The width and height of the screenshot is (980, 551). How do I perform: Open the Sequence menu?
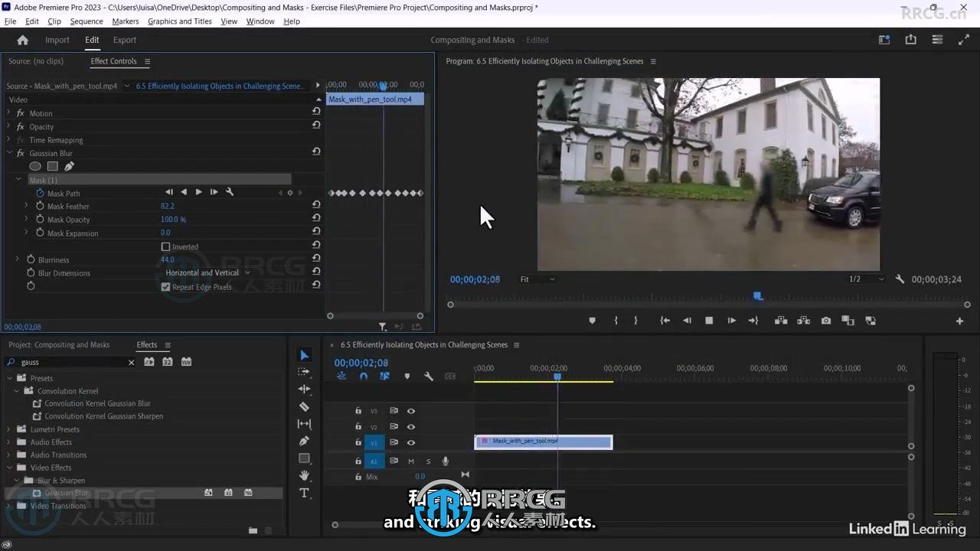click(87, 21)
